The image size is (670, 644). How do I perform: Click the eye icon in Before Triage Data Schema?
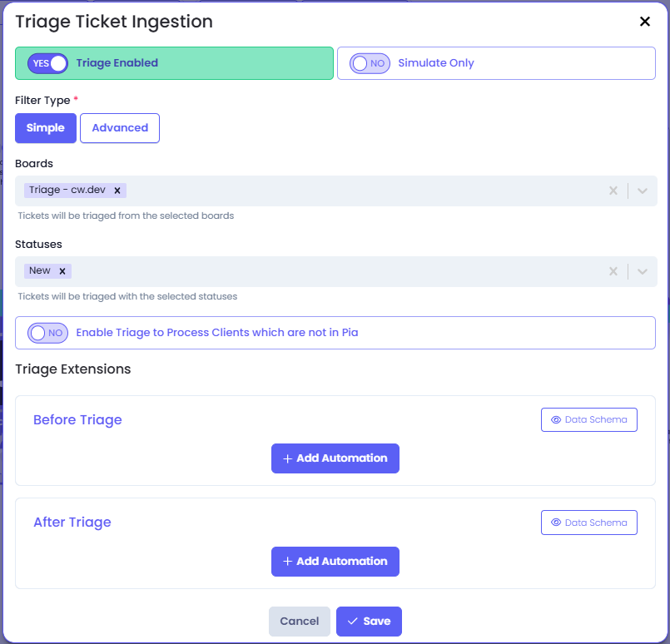point(555,420)
